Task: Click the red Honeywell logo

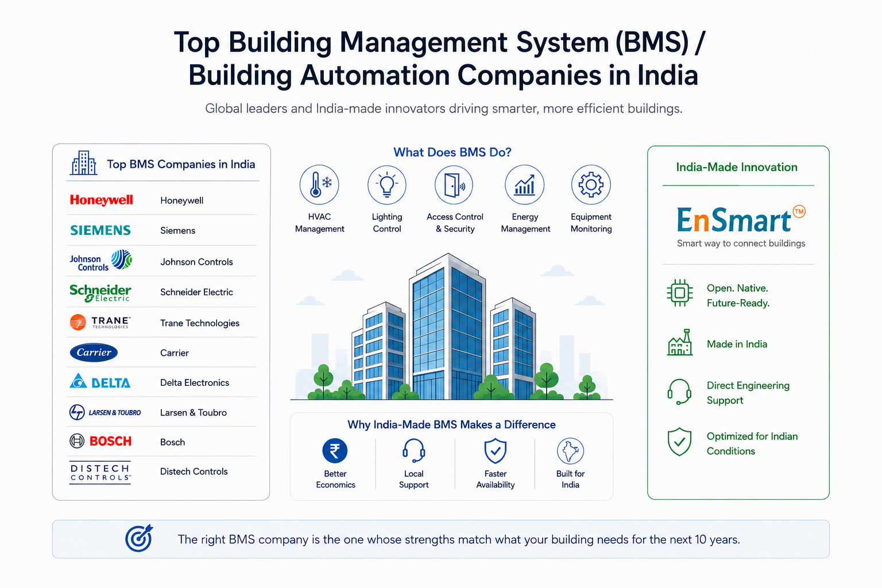Action: [102, 200]
